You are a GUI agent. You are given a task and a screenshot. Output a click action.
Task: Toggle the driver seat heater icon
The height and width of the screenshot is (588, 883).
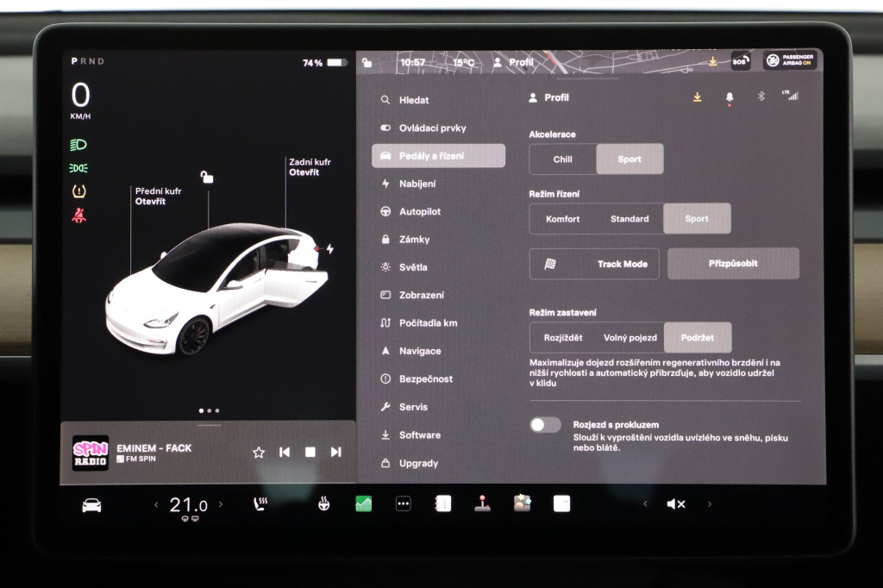pyautogui.click(x=260, y=504)
